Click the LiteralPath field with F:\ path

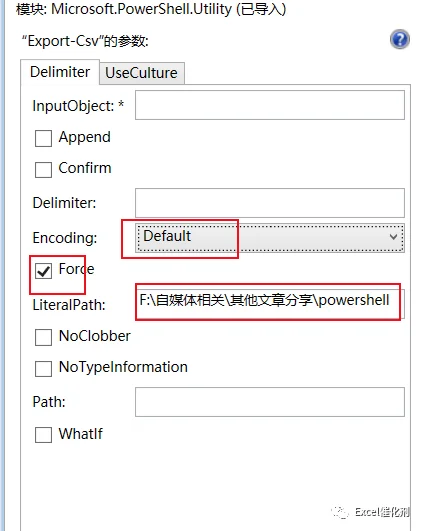[270, 303]
